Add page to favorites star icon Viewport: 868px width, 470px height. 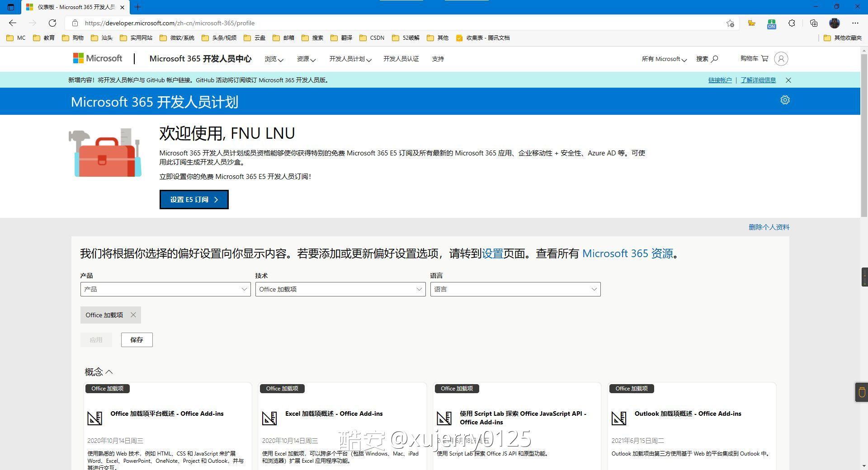(730, 23)
